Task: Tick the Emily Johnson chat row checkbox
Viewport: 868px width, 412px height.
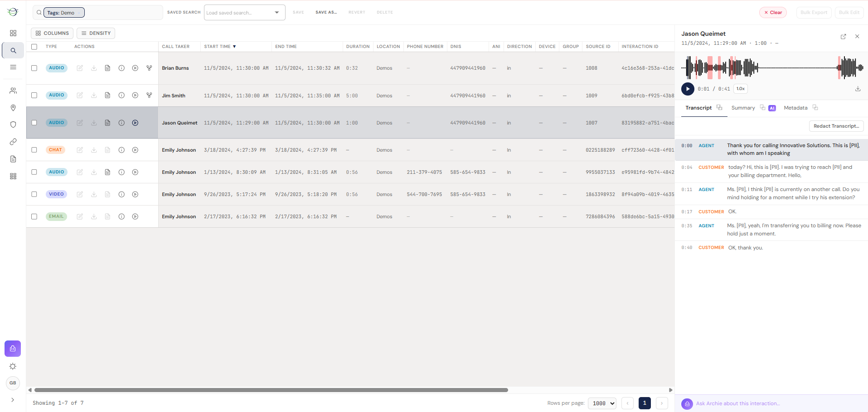Action: click(34, 150)
